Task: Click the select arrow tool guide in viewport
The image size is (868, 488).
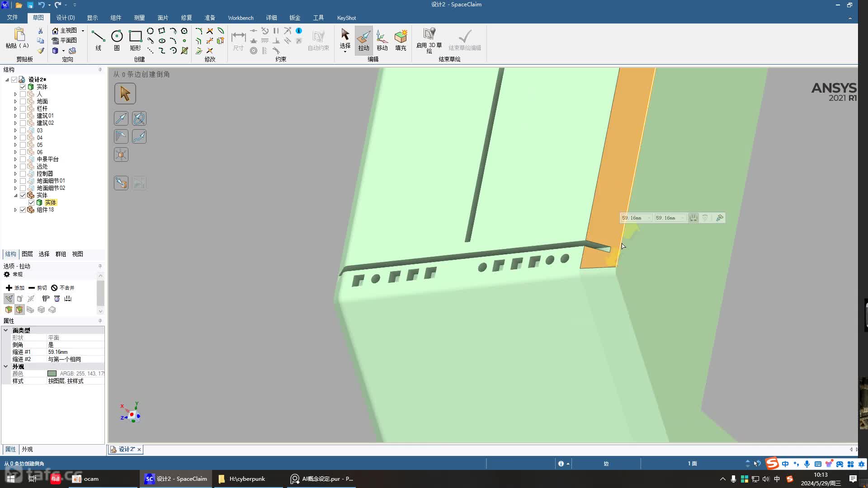Action: [125, 94]
